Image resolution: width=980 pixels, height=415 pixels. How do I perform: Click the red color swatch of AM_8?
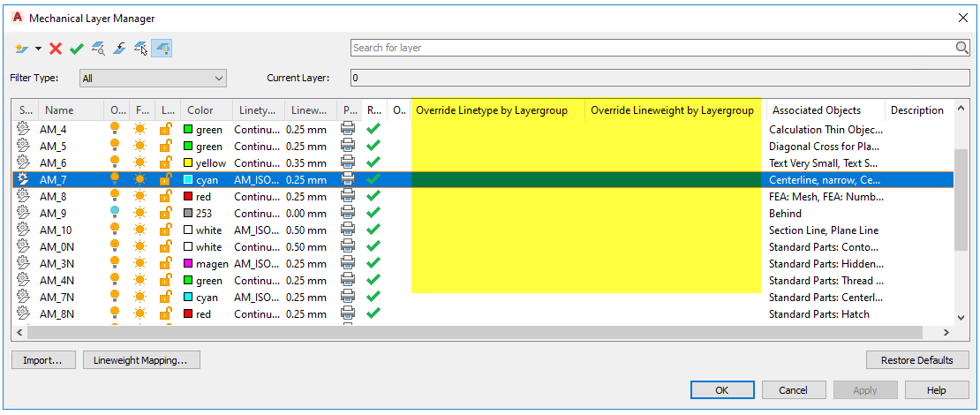[x=188, y=197]
